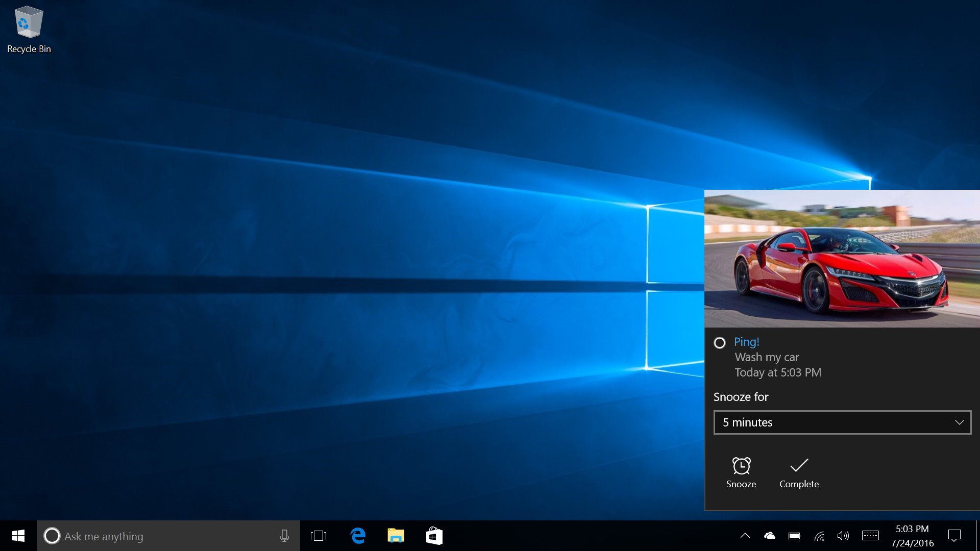Image resolution: width=980 pixels, height=551 pixels.
Task: Launch the Windows Store app
Action: (434, 536)
